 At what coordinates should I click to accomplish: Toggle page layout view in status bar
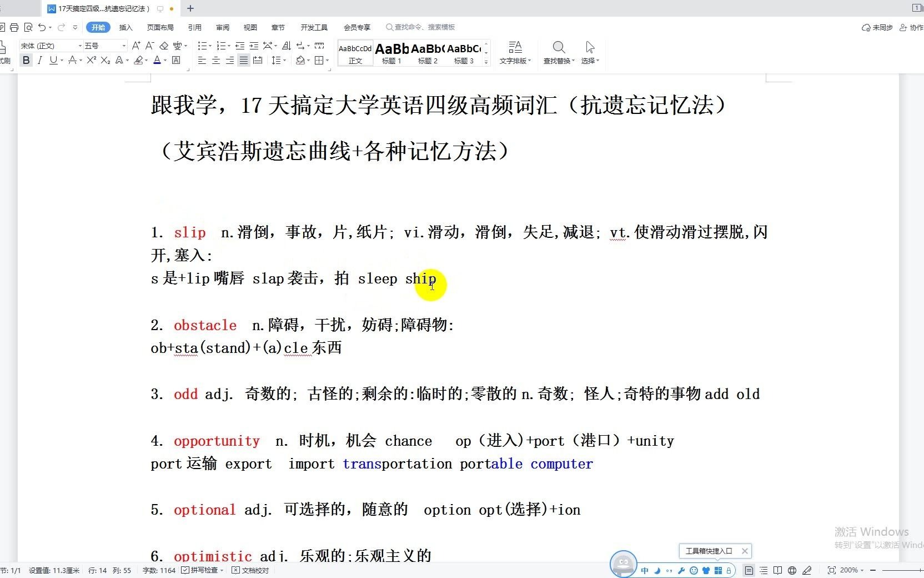point(749,570)
